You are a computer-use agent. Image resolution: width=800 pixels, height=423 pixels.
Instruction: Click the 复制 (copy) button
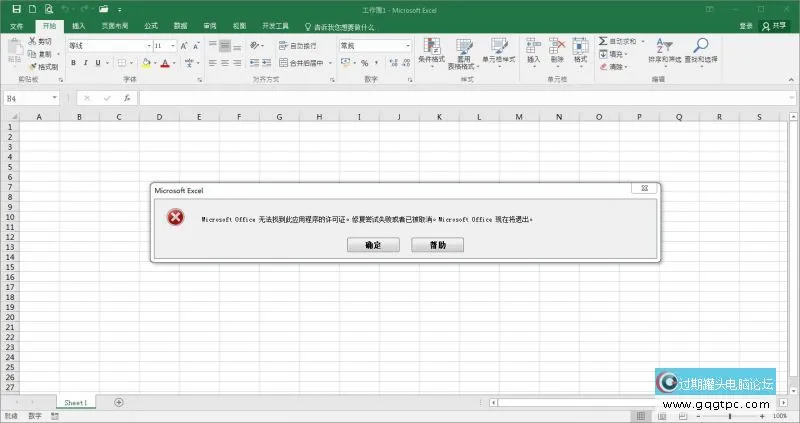click(x=41, y=54)
